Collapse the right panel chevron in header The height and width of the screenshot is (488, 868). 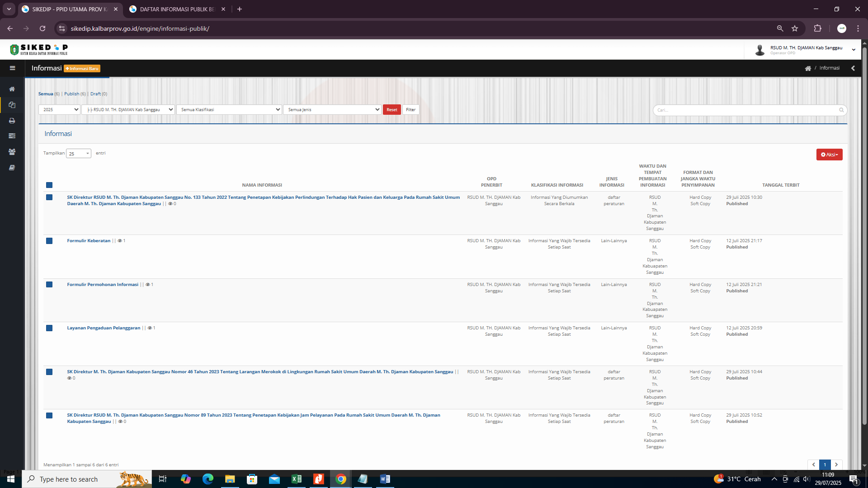[853, 68]
